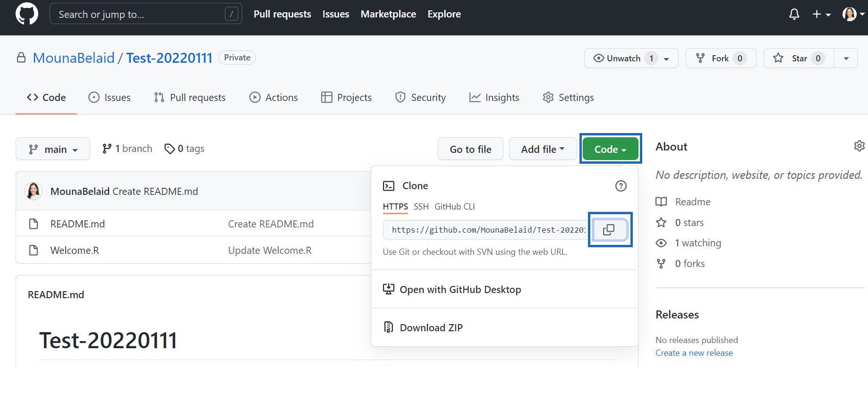Image resolution: width=868 pixels, height=402 pixels.
Task: Open the user avatar menu
Action: [x=853, y=14]
